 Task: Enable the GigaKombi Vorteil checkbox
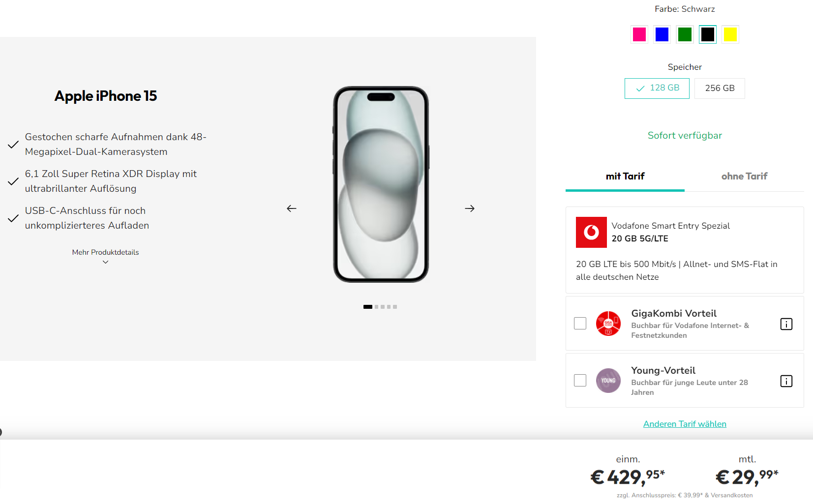[x=580, y=323]
